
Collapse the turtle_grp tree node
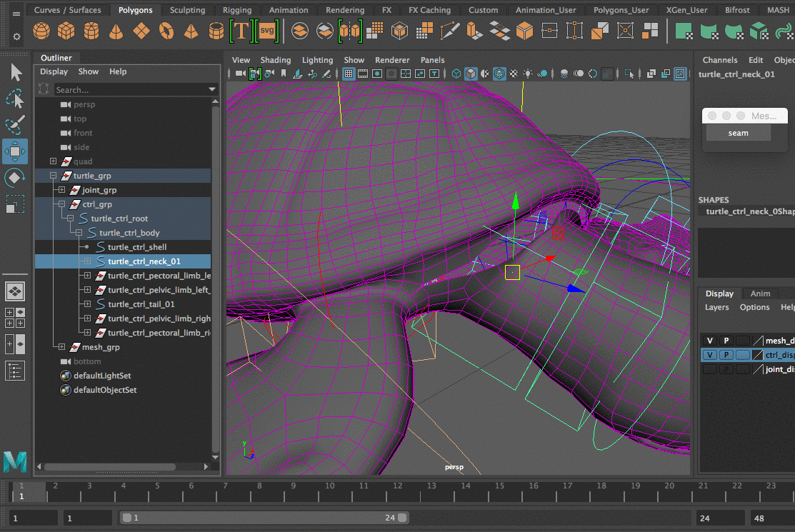tap(53, 176)
